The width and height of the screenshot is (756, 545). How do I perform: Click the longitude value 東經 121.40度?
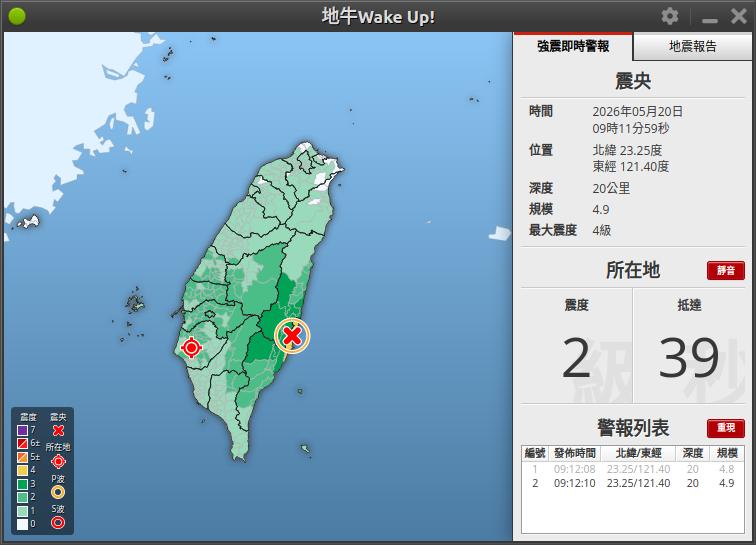point(631,167)
